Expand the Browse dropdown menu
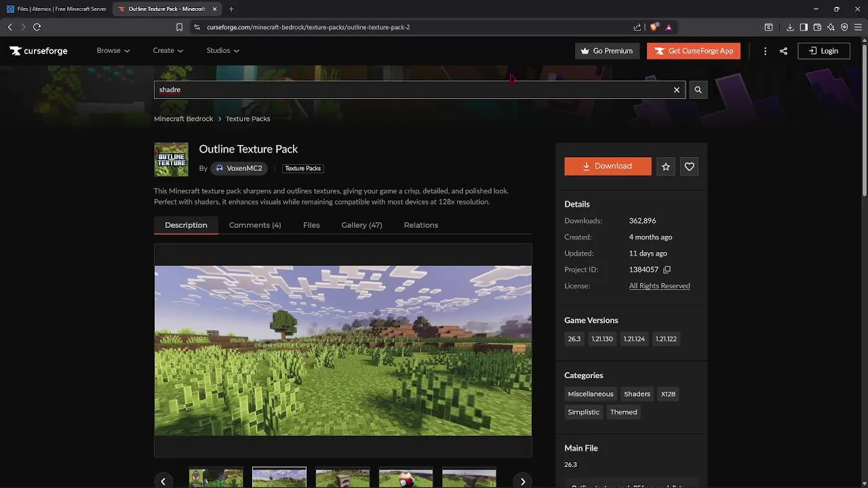Viewport: 868px width, 488px height. coord(113,51)
